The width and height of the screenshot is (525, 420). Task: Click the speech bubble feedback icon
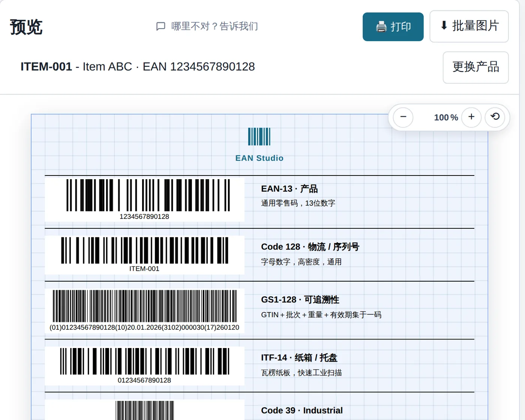pos(160,26)
